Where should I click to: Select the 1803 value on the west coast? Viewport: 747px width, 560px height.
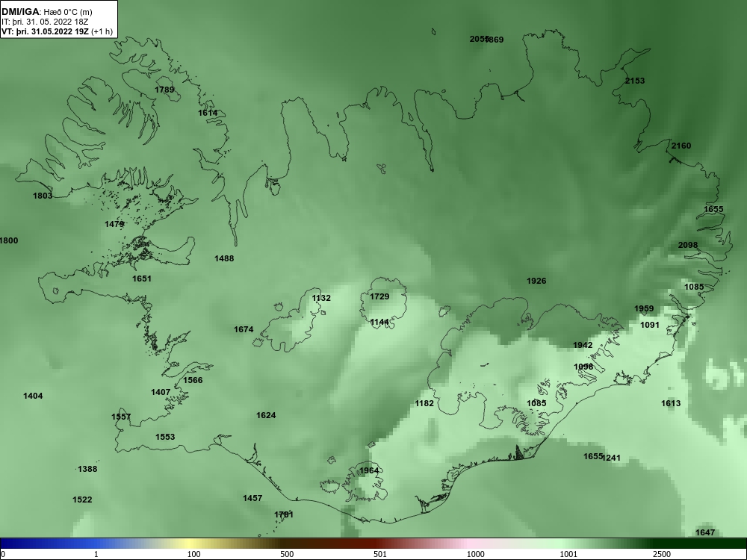[43, 196]
